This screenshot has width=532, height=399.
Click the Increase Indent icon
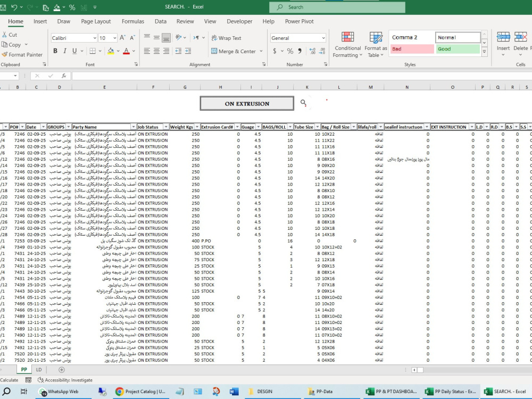(188, 51)
